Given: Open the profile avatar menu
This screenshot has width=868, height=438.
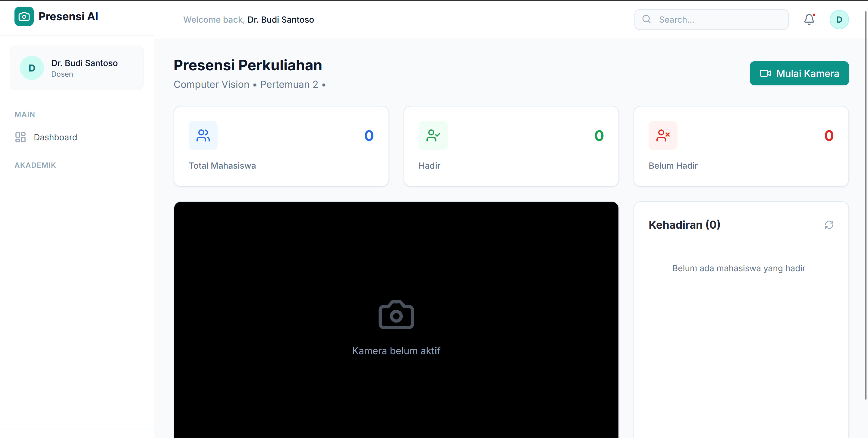Looking at the screenshot, I should (839, 19).
